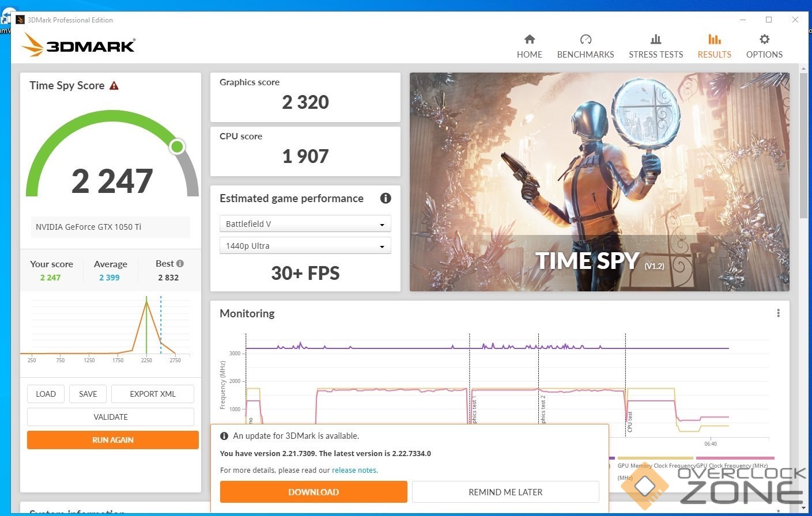
Task: Click the 06:40 time label on the chart
Action: pyautogui.click(x=711, y=443)
